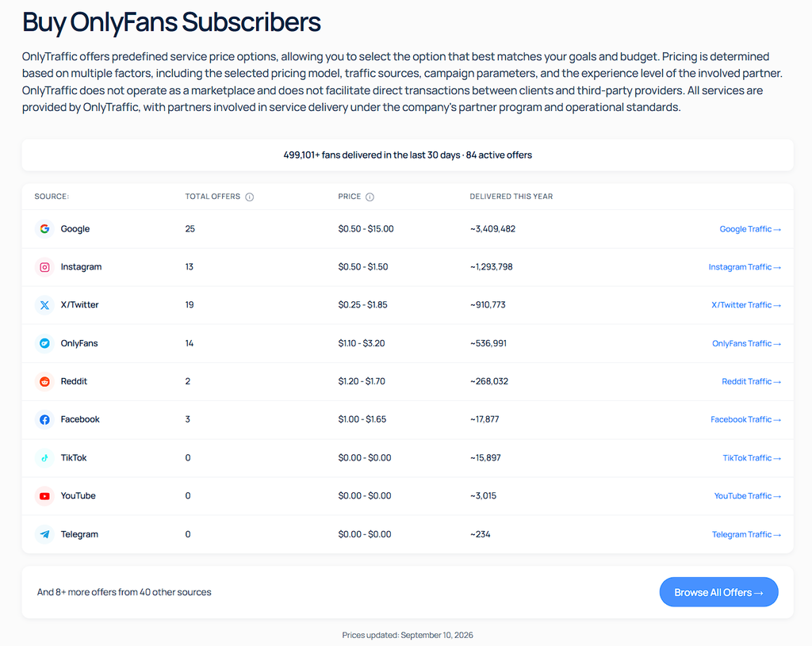Click the TikTok source name
The image size is (812, 646).
(x=74, y=457)
